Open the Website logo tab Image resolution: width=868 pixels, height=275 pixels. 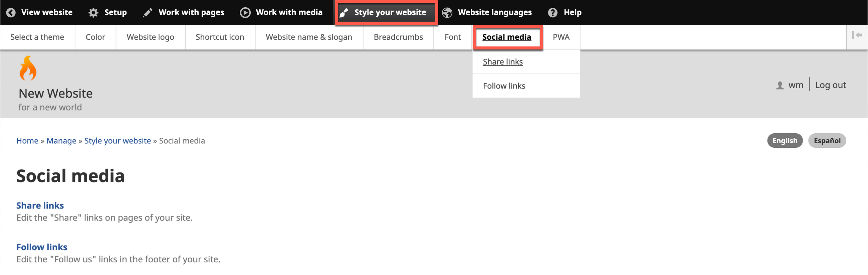(150, 37)
